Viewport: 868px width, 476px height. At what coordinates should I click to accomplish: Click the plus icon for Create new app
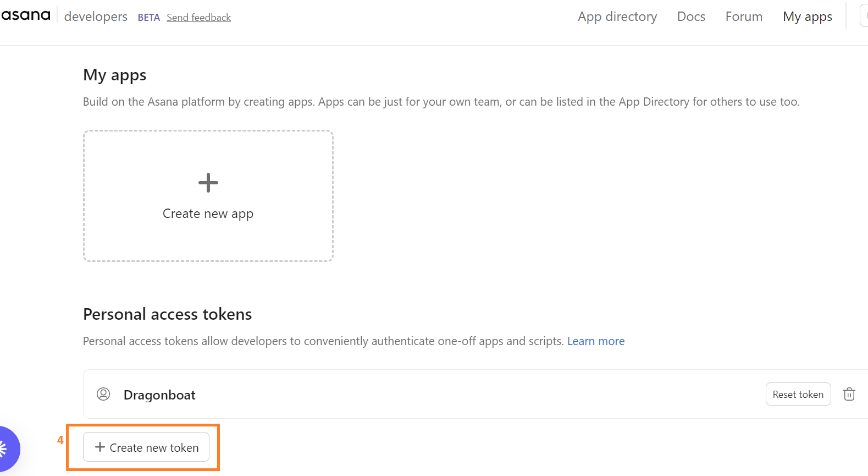click(x=208, y=183)
